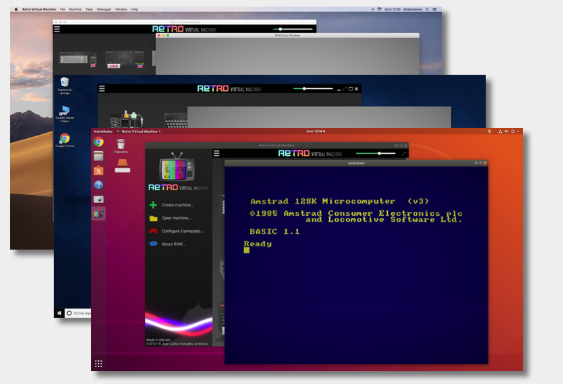Toggle fullscreen icon in Ubuntu RVM header
The image size is (563, 384).
coord(404,153)
